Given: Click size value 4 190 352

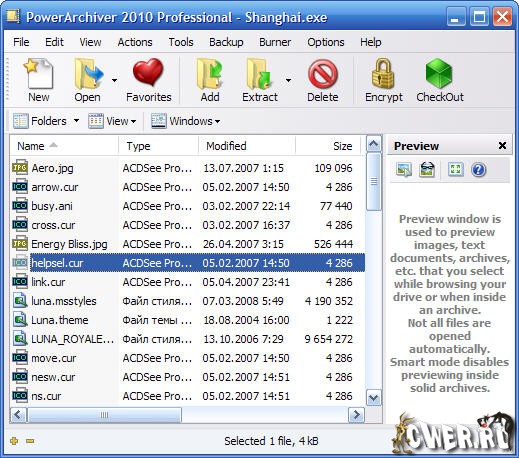Looking at the screenshot, I should pyautogui.click(x=329, y=301).
